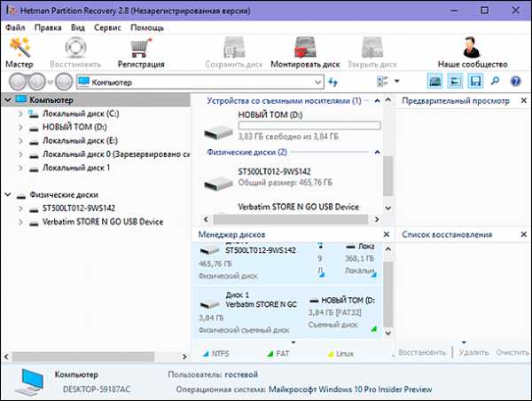The image size is (532, 401).
Task: Expand Локальный диск (E:) node
Action: (x=20, y=140)
